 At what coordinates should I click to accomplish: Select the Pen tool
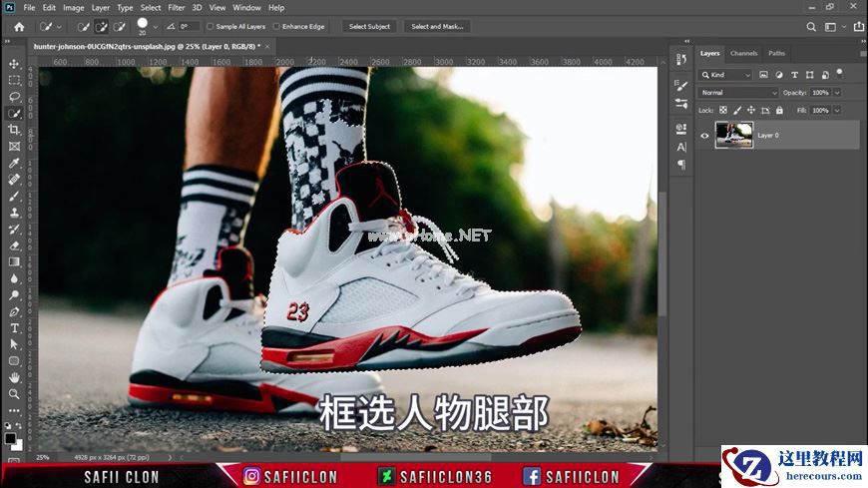[x=14, y=311]
